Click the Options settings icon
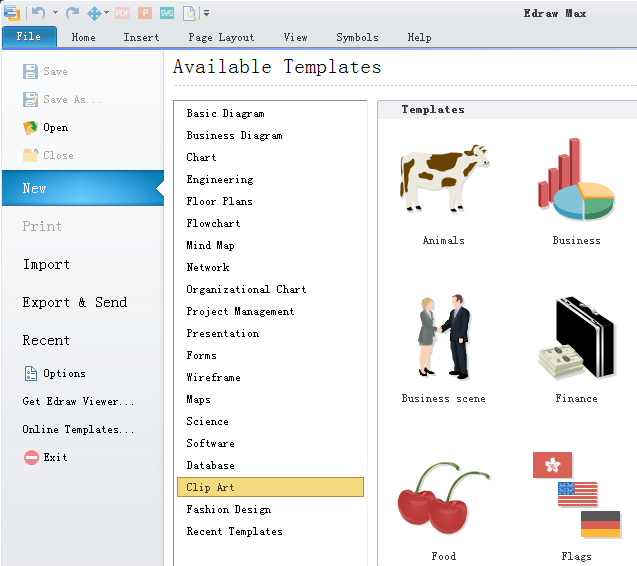The image size is (637, 566). point(30,373)
